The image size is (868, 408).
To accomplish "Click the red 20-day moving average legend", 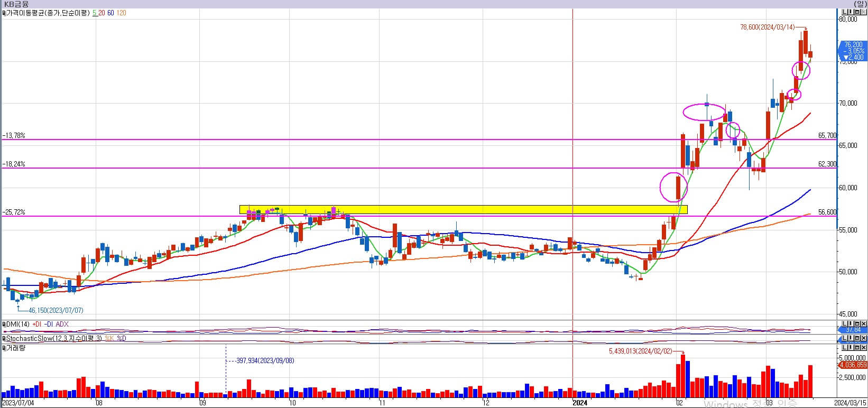I will (102, 13).
